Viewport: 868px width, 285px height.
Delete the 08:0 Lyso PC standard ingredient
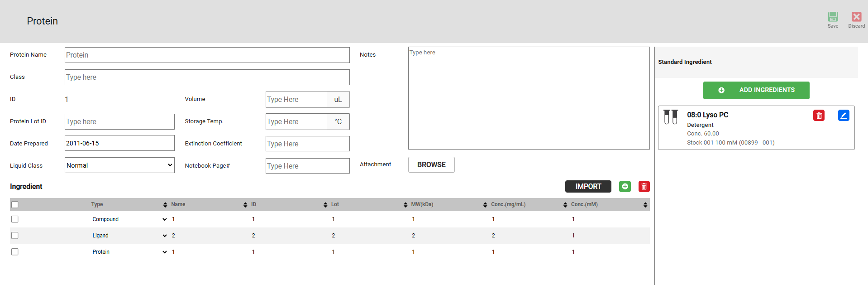coord(819,116)
